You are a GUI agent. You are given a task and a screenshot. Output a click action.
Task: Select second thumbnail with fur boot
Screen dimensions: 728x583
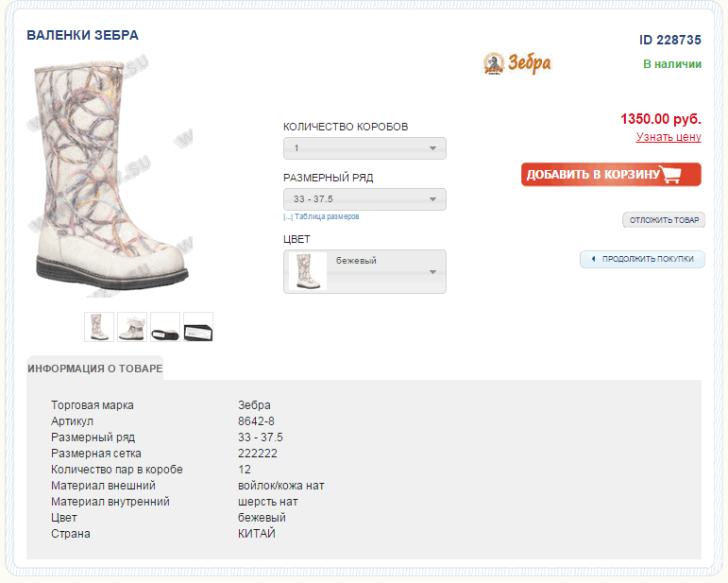tap(132, 327)
